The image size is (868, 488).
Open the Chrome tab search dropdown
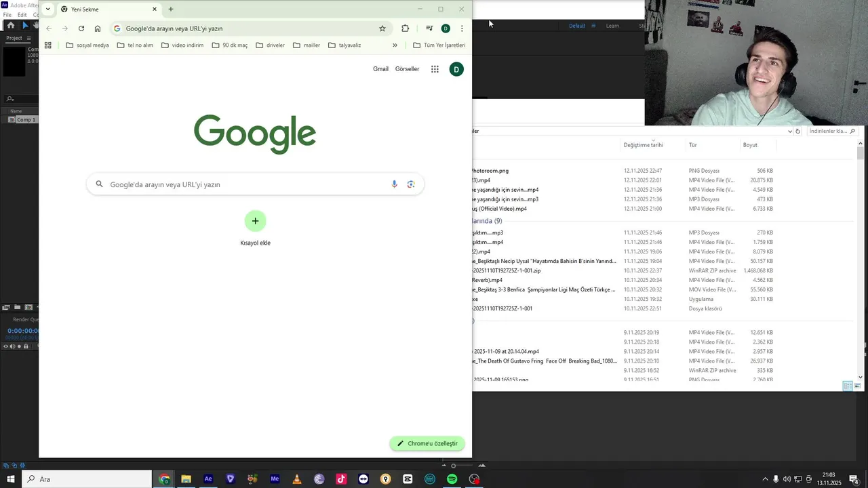(x=47, y=9)
